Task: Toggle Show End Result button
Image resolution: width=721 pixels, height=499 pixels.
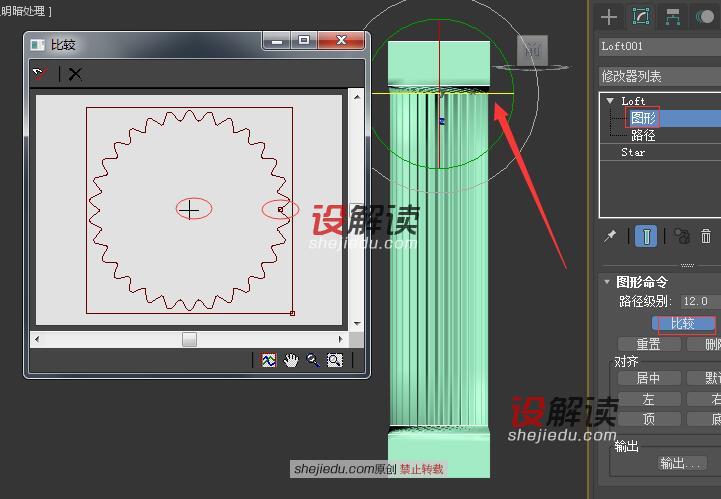Action: pyautogui.click(x=647, y=236)
